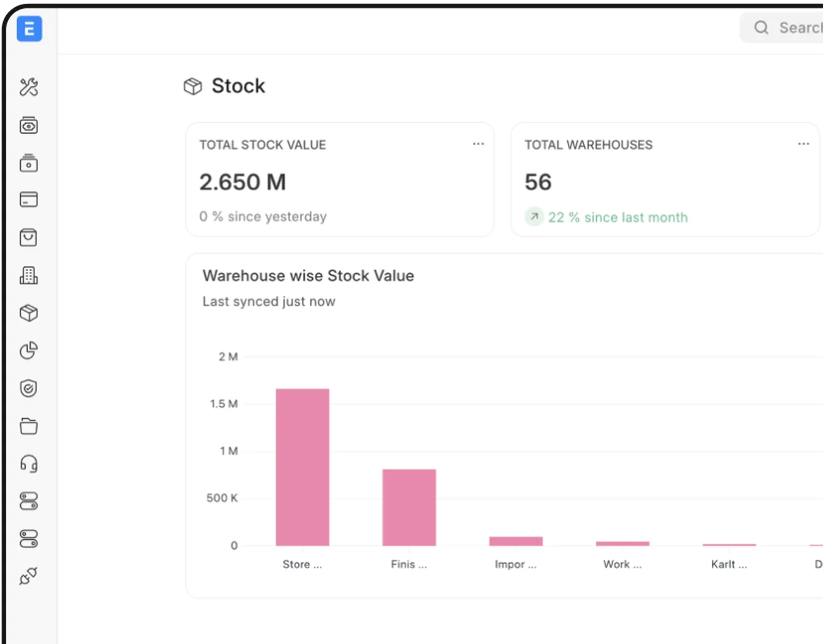Open the plug integrations icon in sidebar
The image size is (823, 644).
[29, 576]
